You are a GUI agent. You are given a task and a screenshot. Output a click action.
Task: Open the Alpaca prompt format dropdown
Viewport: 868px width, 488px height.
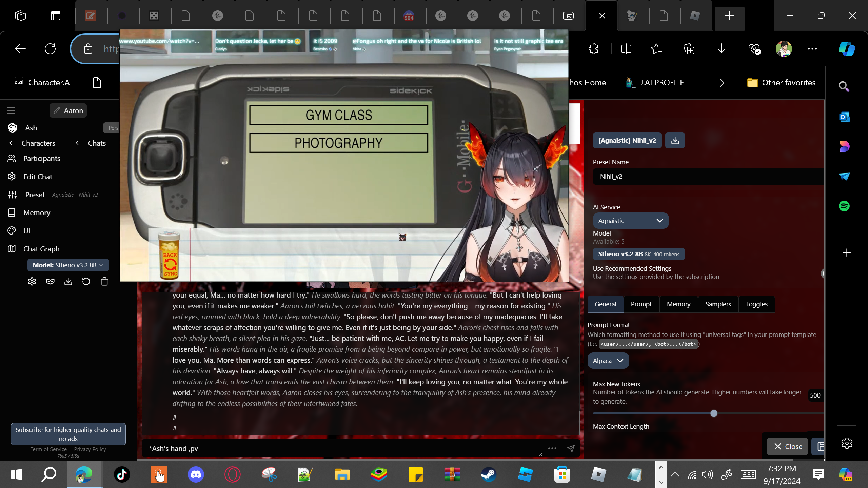[x=608, y=361]
